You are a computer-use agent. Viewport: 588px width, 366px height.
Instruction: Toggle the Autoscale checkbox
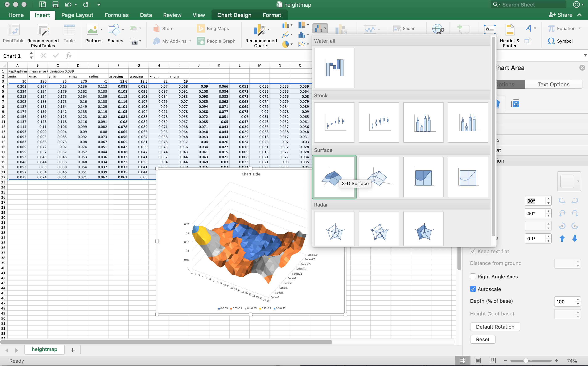473,289
